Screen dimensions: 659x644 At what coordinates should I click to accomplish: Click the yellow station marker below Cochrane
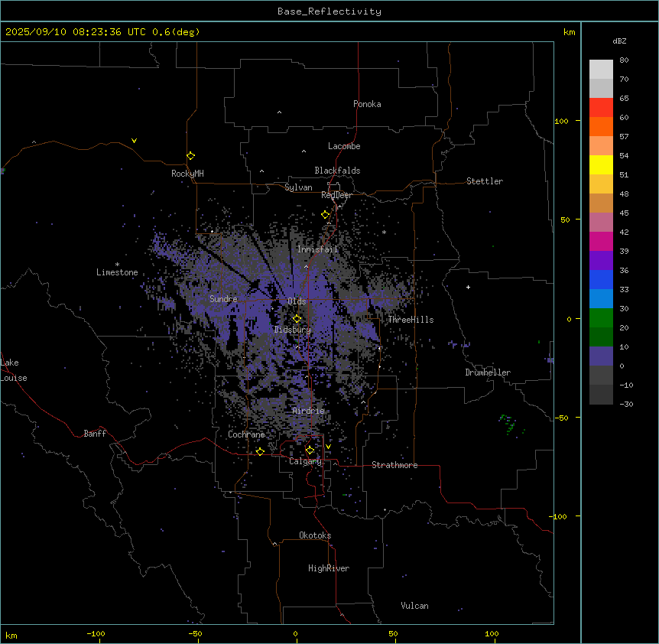point(260,451)
